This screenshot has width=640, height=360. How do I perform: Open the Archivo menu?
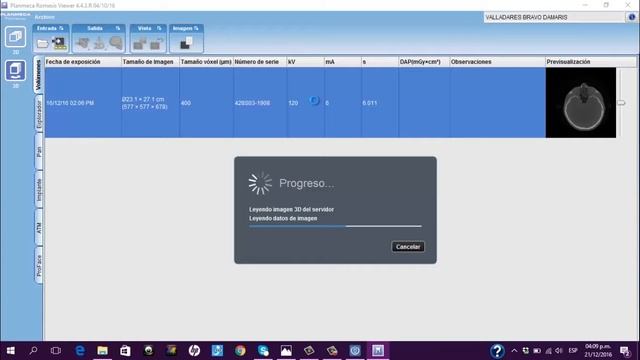click(x=44, y=17)
